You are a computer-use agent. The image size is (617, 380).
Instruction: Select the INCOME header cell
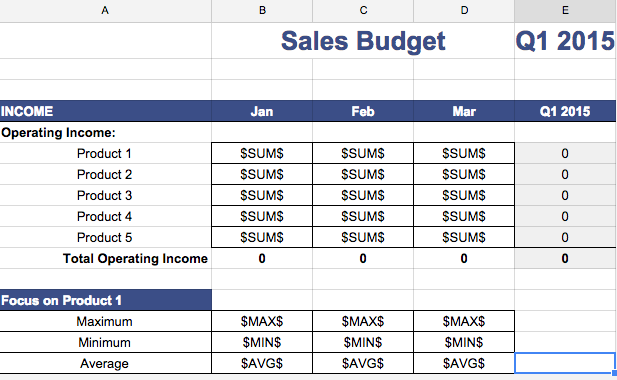click(x=105, y=111)
